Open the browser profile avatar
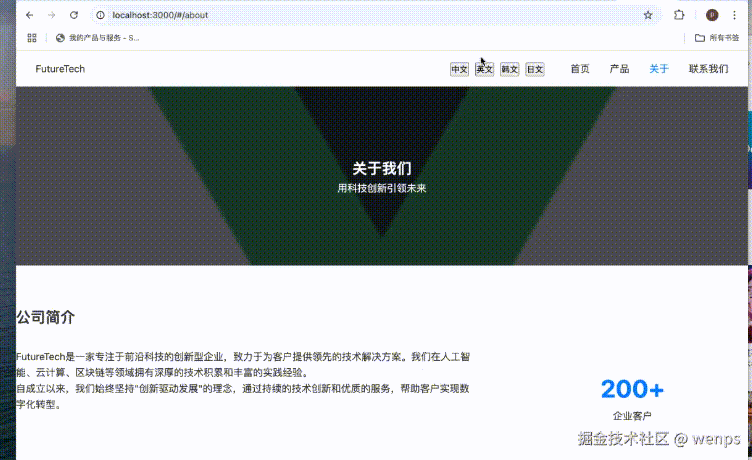This screenshot has height=460, width=752. (712, 15)
